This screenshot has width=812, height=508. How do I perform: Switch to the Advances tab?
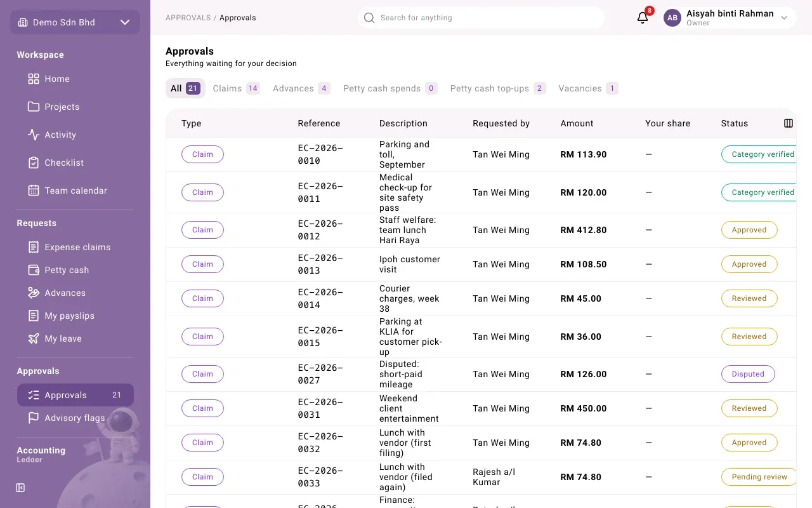pos(301,88)
